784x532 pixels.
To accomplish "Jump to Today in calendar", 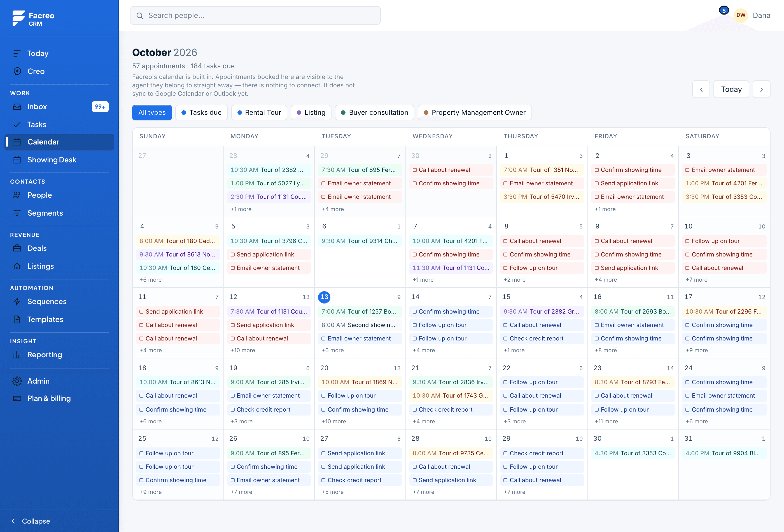I will pyautogui.click(x=731, y=89).
